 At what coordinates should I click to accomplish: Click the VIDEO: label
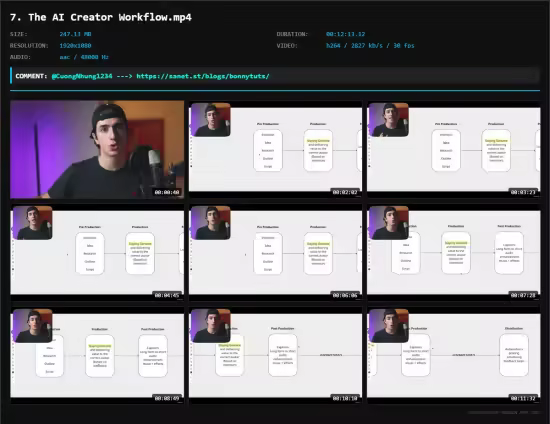click(287, 46)
